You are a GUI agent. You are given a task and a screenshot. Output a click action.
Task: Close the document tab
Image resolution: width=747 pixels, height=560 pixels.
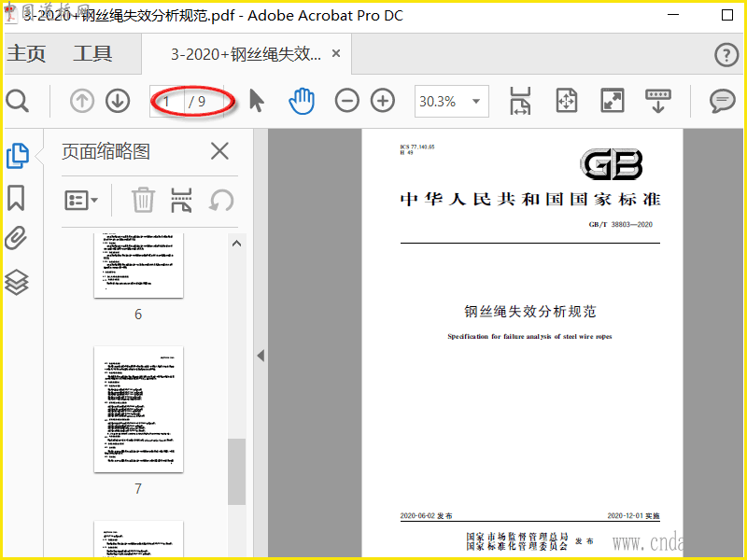[x=336, y=53]
